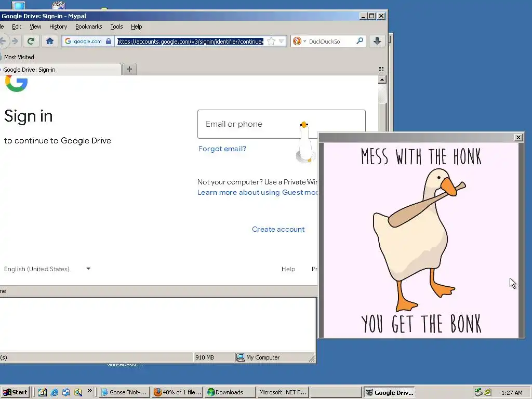The height and width of the screenshot is (399, 532).
Task: Click the second system tray icon
Action: (488, 392)
